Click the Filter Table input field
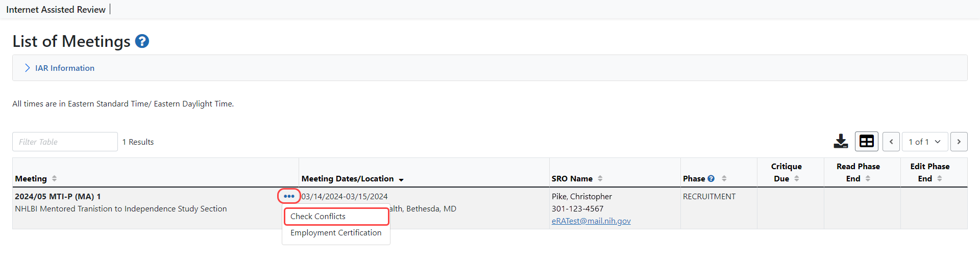This screenshot has width=980, height=267. [65, 142]
